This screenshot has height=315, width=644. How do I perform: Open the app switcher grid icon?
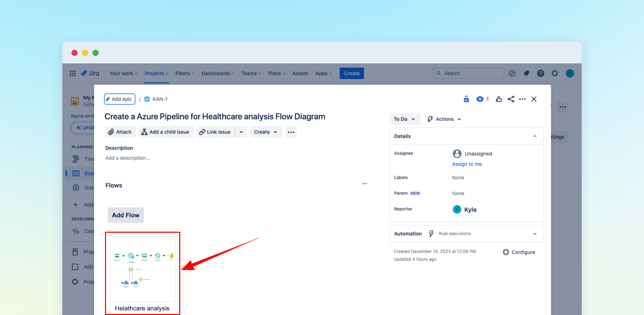point(72,73)
